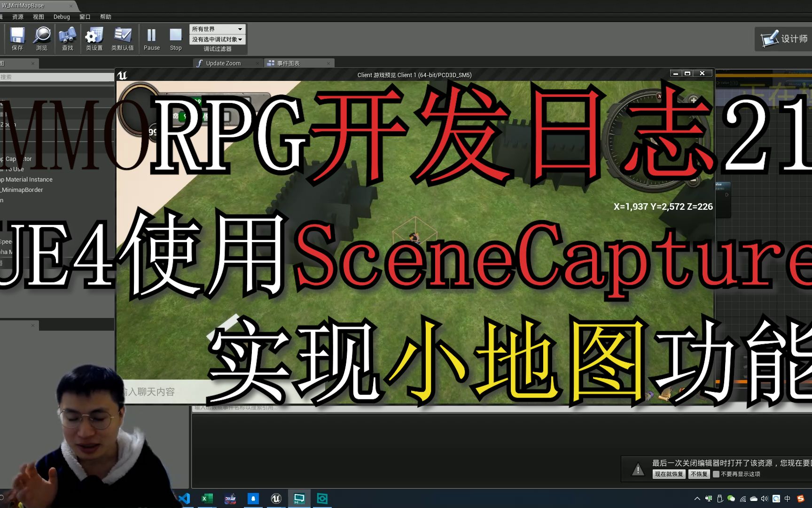
Task: Open 类设置 (Class Settings)
Action: click(93, 39)
